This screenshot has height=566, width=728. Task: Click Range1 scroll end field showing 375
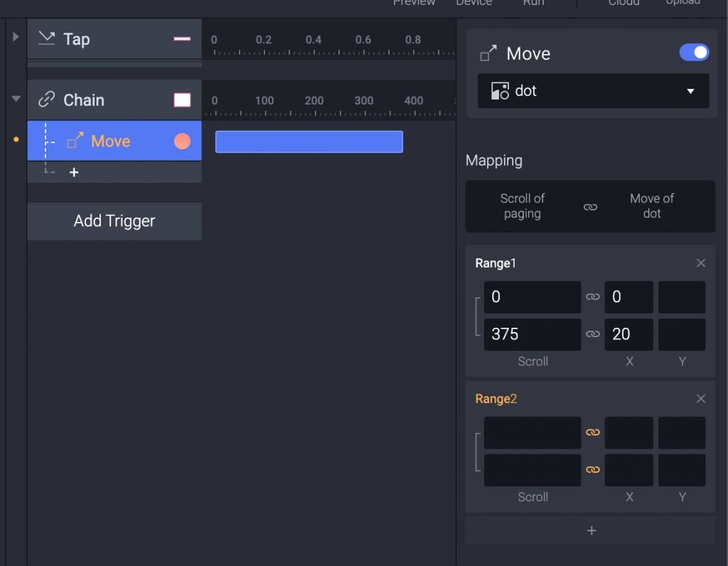tap(532, 334)
